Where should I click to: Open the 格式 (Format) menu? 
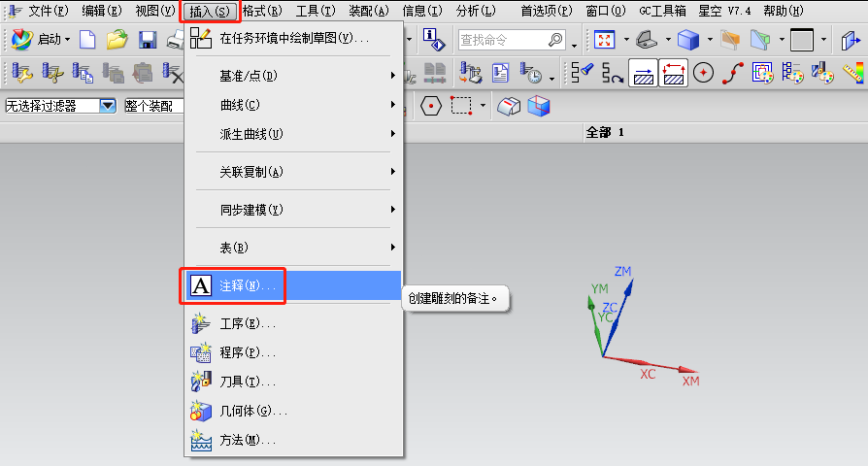click(x=261, y=11)
